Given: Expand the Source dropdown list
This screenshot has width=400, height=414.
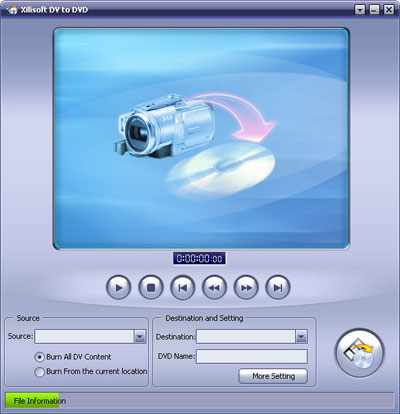Looking at the screenshot, I should pos(140,337).
